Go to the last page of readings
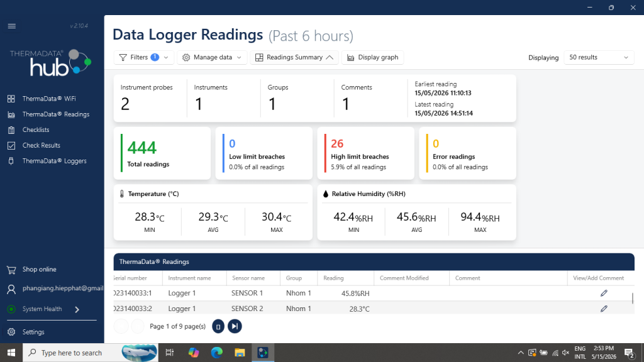 coord(235,326)
